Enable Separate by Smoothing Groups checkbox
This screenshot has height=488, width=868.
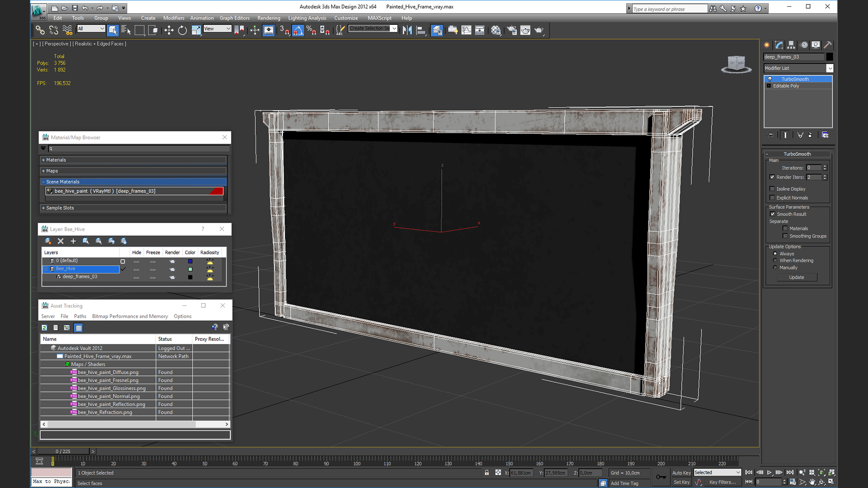(x=785, y=236)
